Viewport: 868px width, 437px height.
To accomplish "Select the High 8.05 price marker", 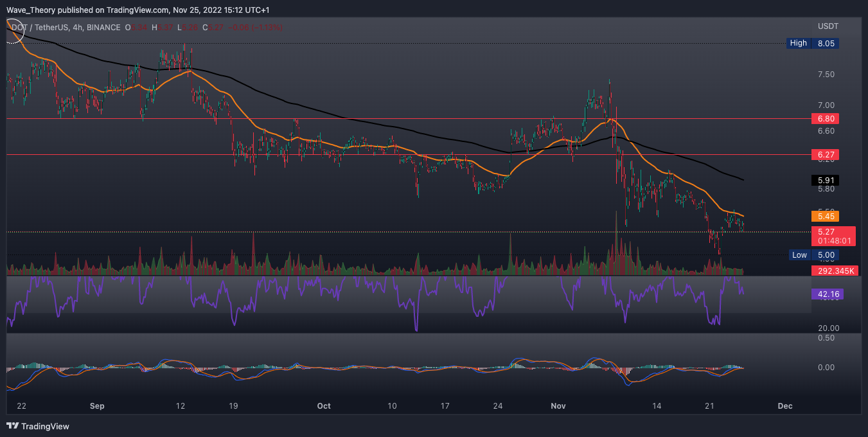I will tap(814, 43).
